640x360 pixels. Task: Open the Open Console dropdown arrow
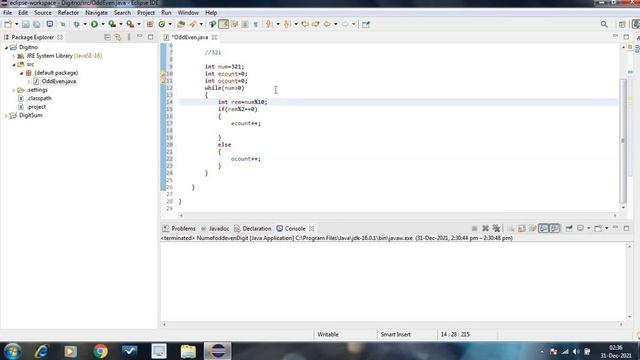tap(607, 229)
